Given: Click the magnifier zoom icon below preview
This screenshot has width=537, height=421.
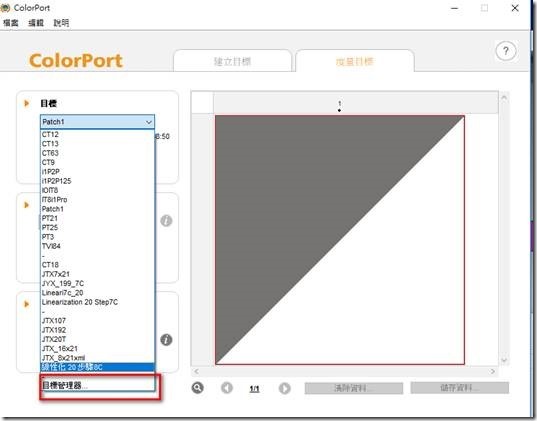Looking at the screenshot, I should (x=198, y=388).
